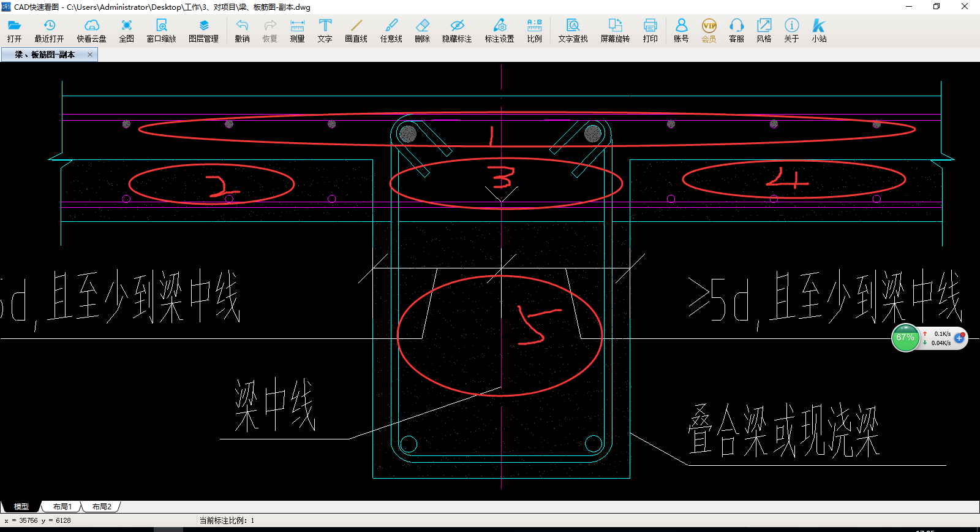The image size is (980, 532).
Task: Click 当前标注比例 status text
Action: click(227, 520)
